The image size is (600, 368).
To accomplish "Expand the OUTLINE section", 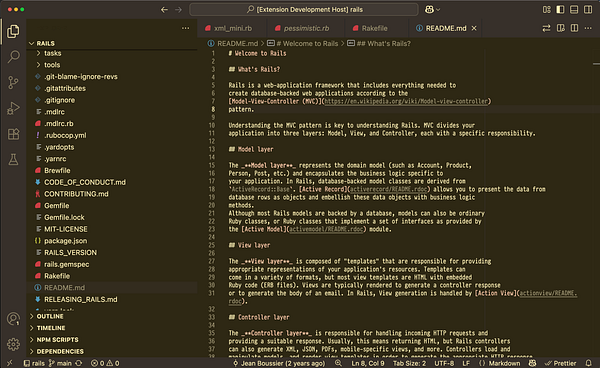I will [x=113, y=316].
